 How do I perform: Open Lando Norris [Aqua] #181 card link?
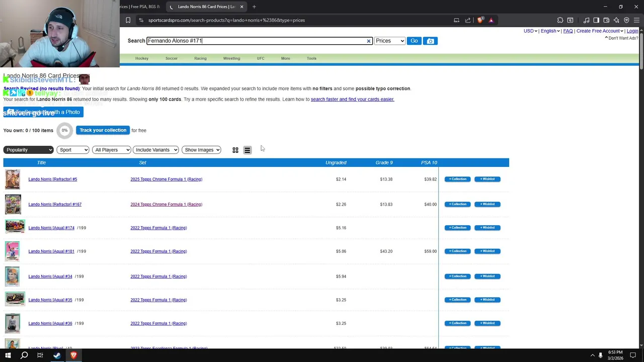point(51,251)
